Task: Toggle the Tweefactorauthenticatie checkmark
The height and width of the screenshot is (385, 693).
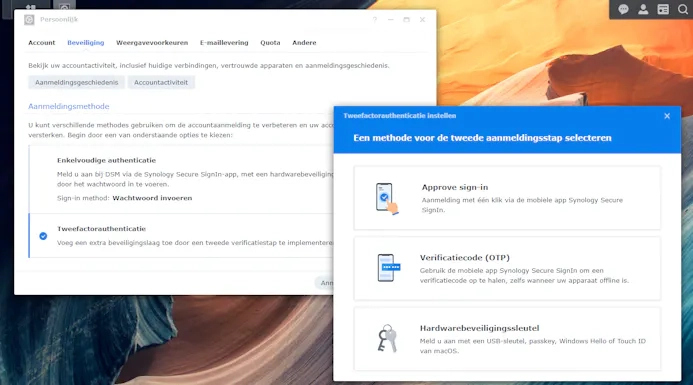Action: (x=43, y=236)
